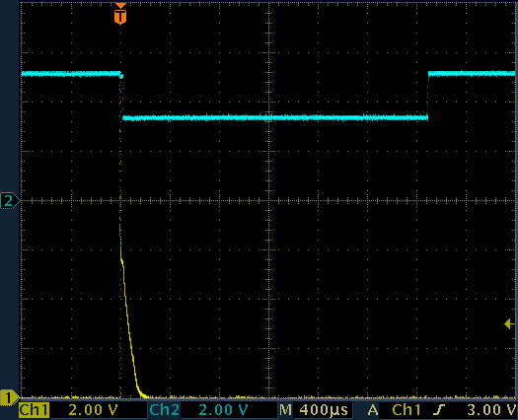Click the Ch2 2.00 V scale value
This screenshot has width=518, height=420.
click(223, 410)
